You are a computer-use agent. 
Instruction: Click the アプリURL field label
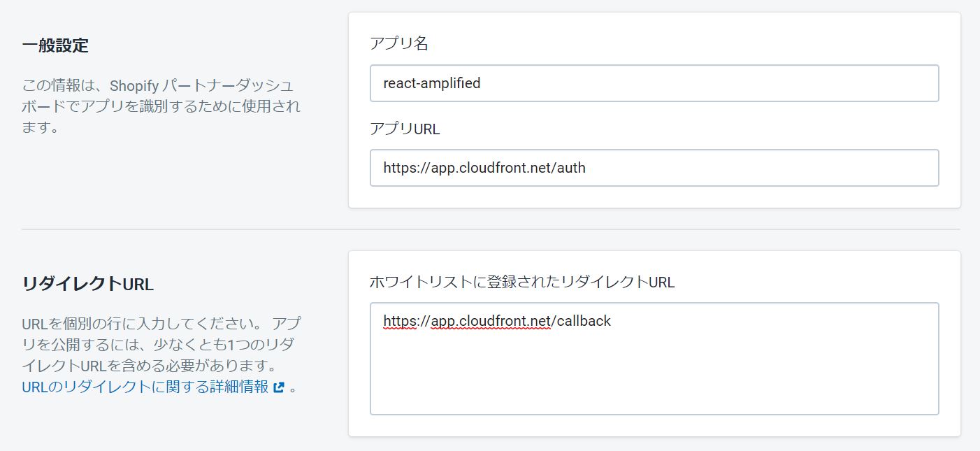pyautogui.click(x=405, y=129)
